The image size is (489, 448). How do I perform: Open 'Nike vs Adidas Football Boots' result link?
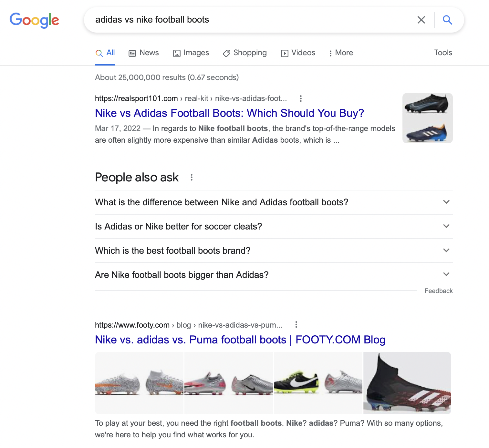[x=229, y=113]
